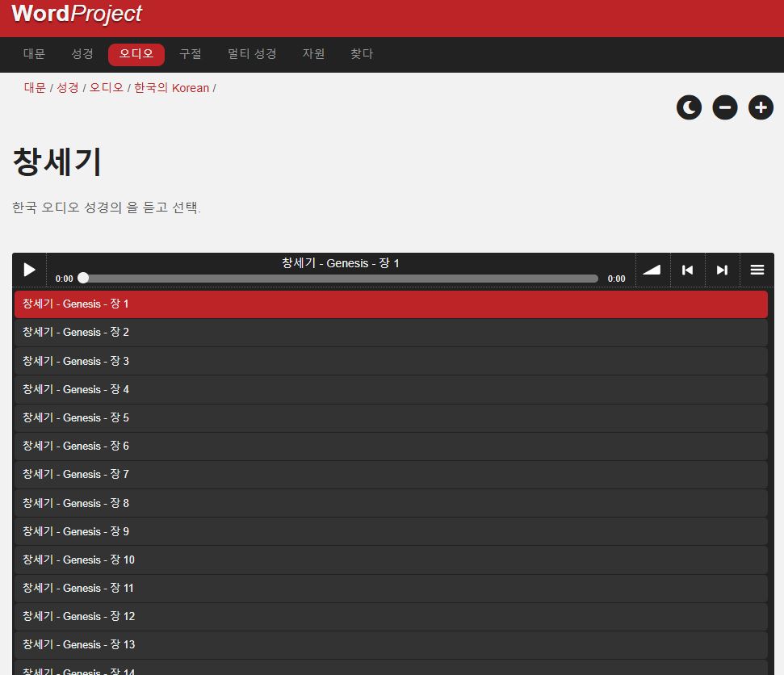Click the WordProject logo
This screenshot has height=675, width=784.
[x=75, y=14]
